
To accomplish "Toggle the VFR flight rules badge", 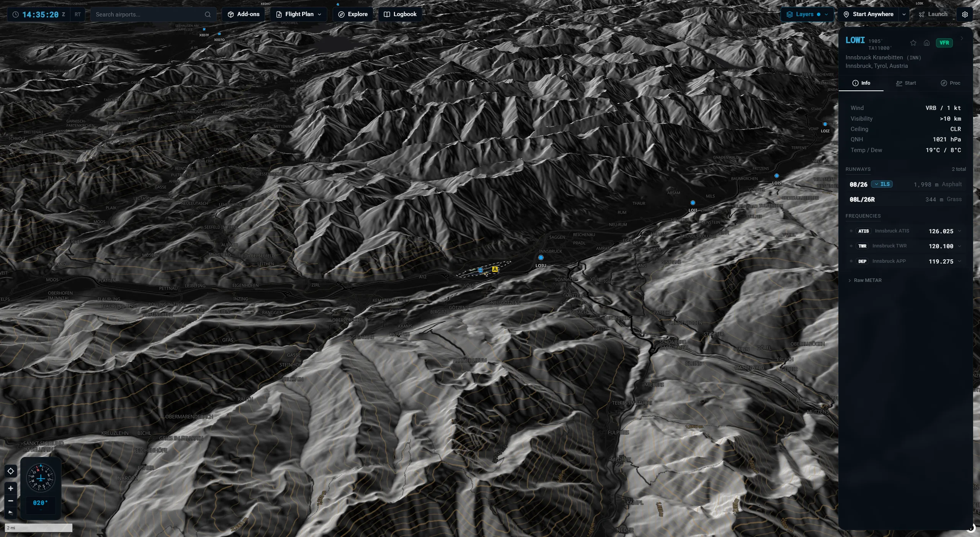I will (x=944, y=43).
